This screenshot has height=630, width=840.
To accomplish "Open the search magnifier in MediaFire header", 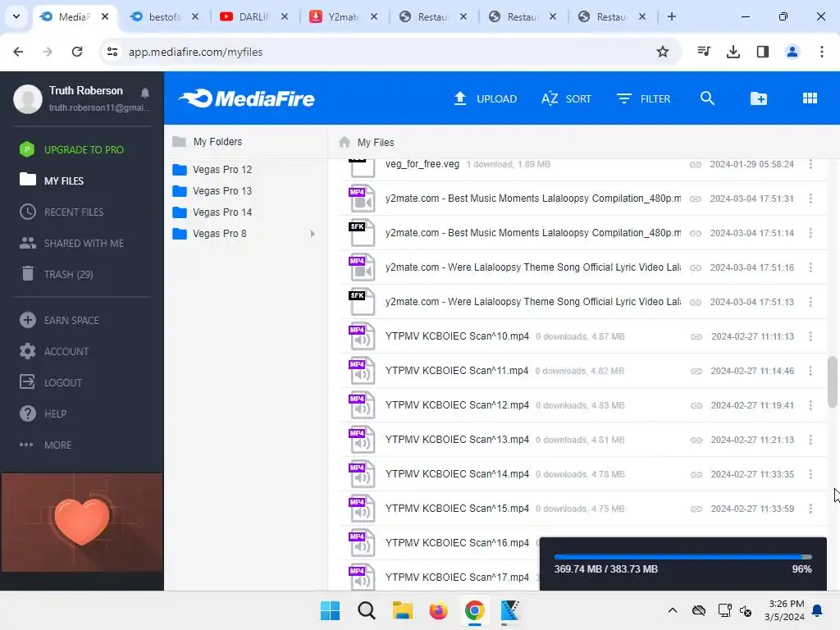I will point(707,98).
